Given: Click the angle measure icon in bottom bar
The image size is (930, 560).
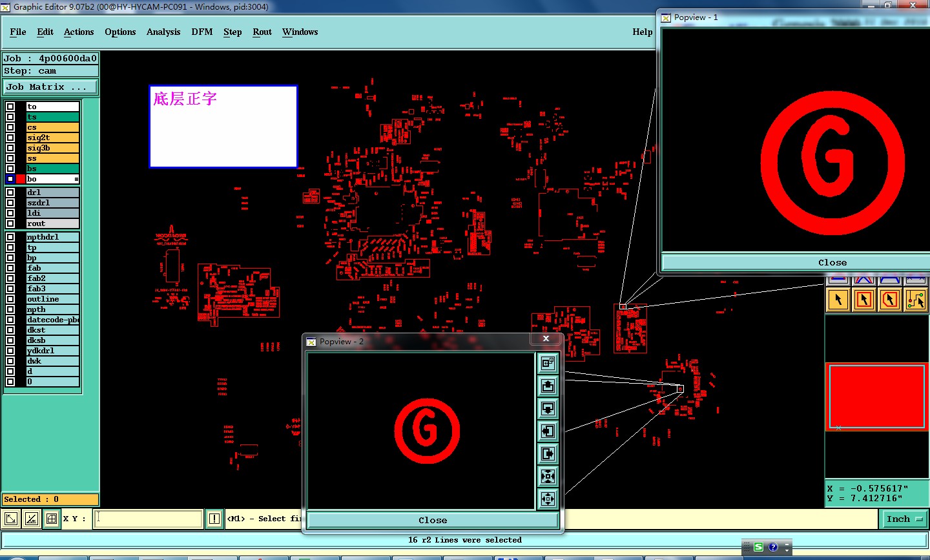Looking at the screenshot, I should [x=32, y=519].
